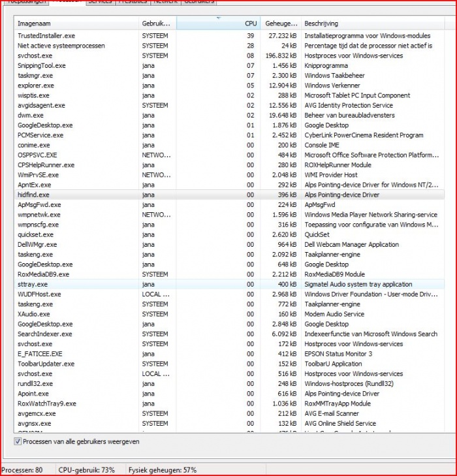
Task: Select the DellWMgr.exe process
Action: tap(229, 245)
